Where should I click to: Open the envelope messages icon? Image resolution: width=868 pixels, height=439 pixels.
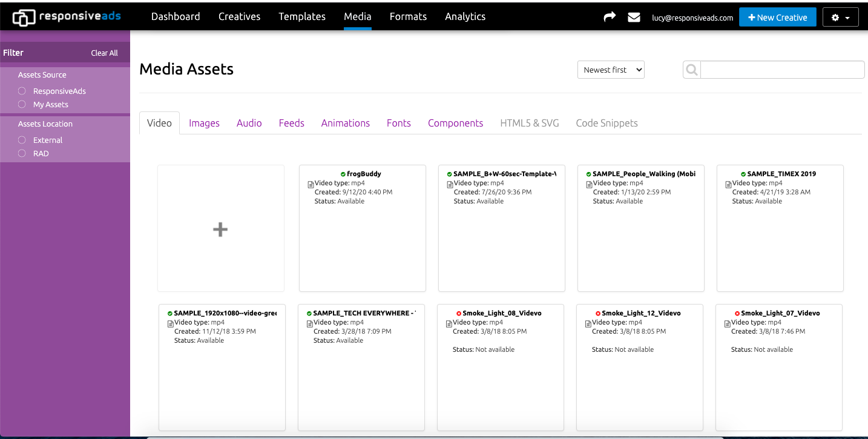click(x=634, y=18)
